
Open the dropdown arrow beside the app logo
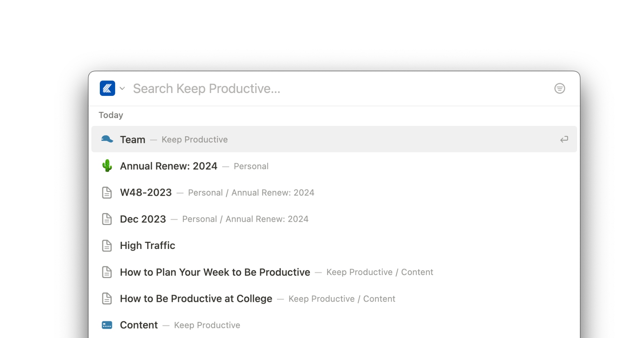122,88
